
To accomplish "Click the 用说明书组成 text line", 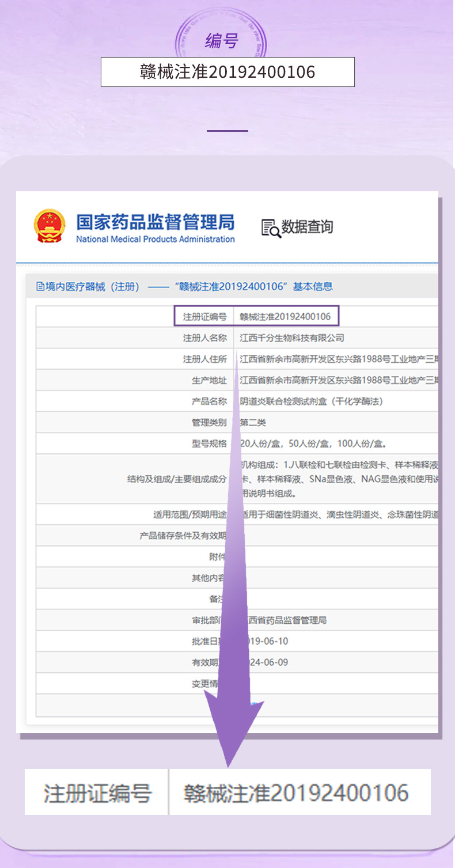I will pyautogui.click(x=268, y=494).
